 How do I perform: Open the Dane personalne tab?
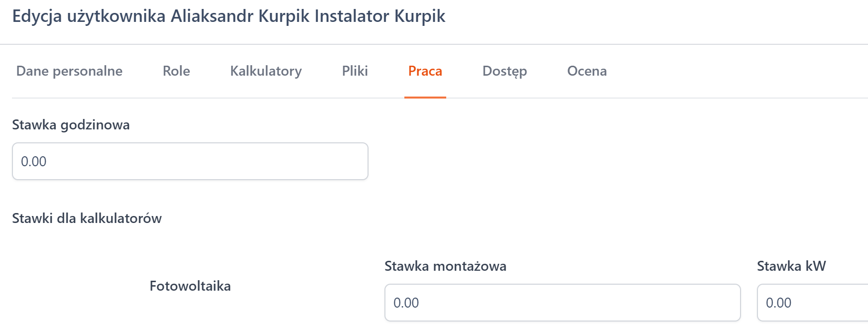click(69, 71)
